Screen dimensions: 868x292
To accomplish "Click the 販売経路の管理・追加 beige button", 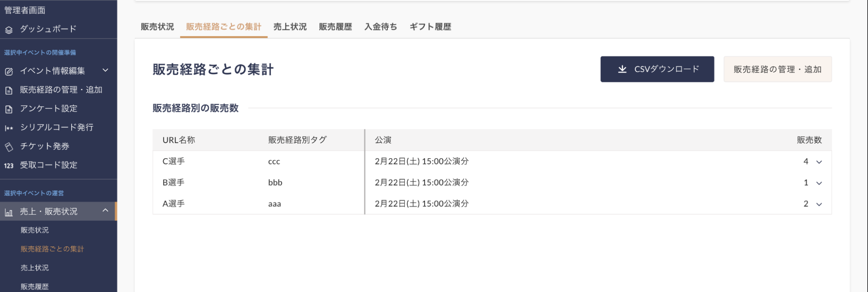I will click(x=778, y=69).
